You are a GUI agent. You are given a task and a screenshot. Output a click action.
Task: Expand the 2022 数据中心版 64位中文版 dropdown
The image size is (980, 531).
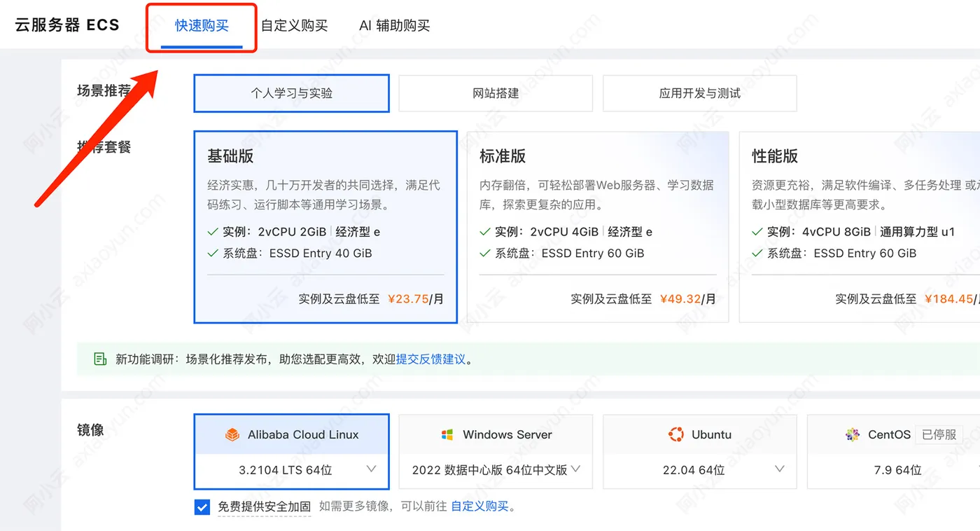496,470
